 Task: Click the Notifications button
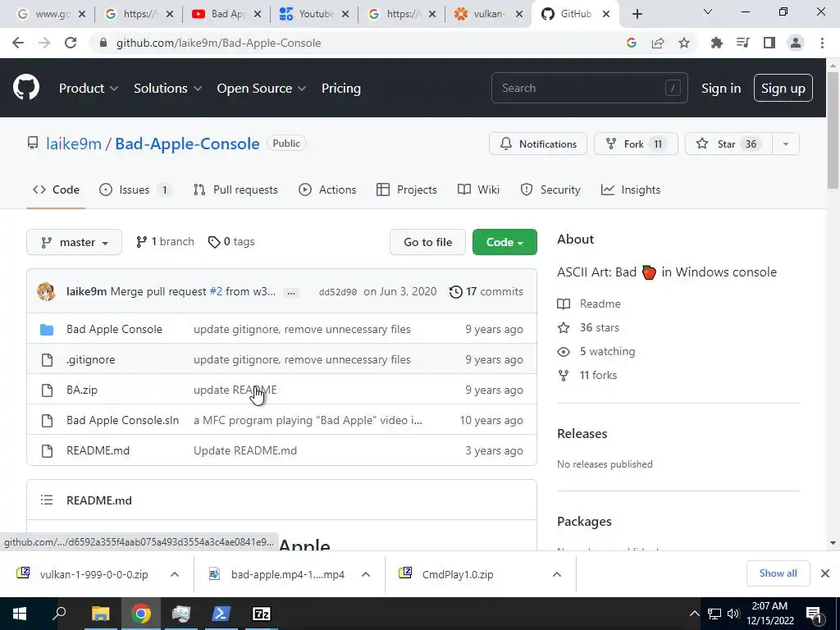click(x=538, y=144)
